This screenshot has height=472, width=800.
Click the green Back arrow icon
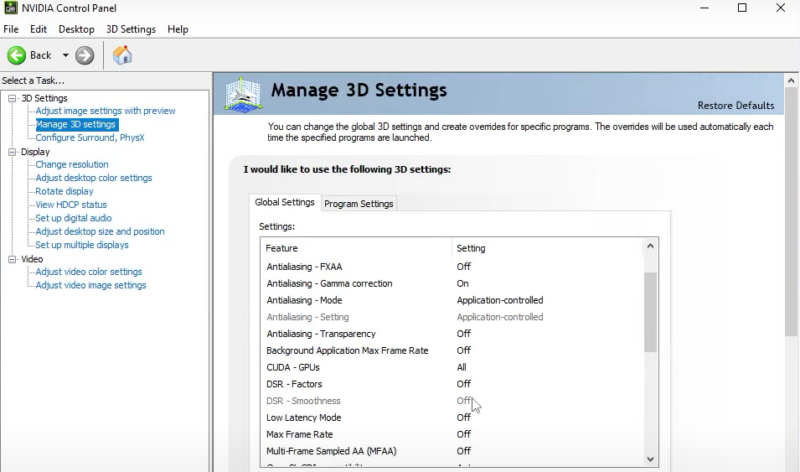tap(16, 55)
